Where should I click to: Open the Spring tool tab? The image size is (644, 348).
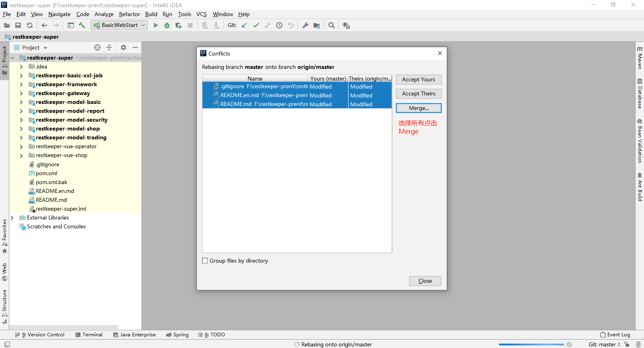177,335
